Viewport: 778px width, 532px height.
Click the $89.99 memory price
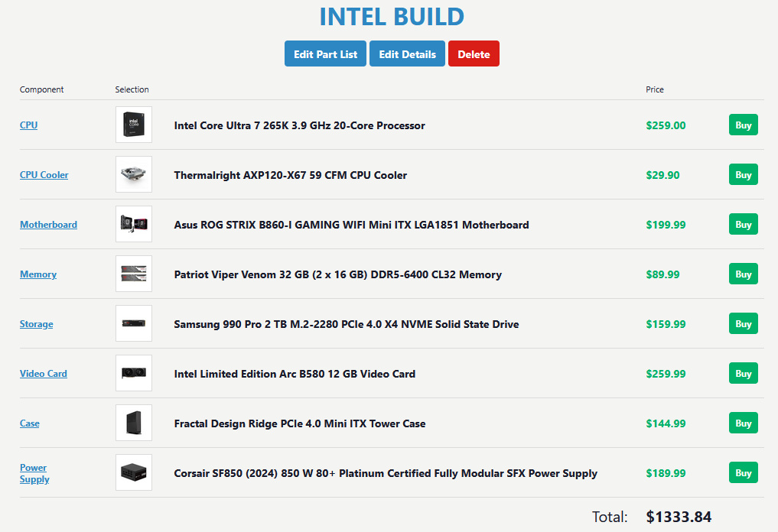(x=662, y=274)
